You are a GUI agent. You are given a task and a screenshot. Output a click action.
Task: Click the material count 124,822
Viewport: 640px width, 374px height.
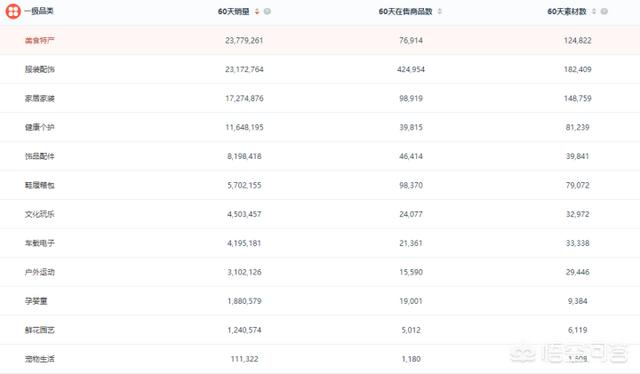578,40
